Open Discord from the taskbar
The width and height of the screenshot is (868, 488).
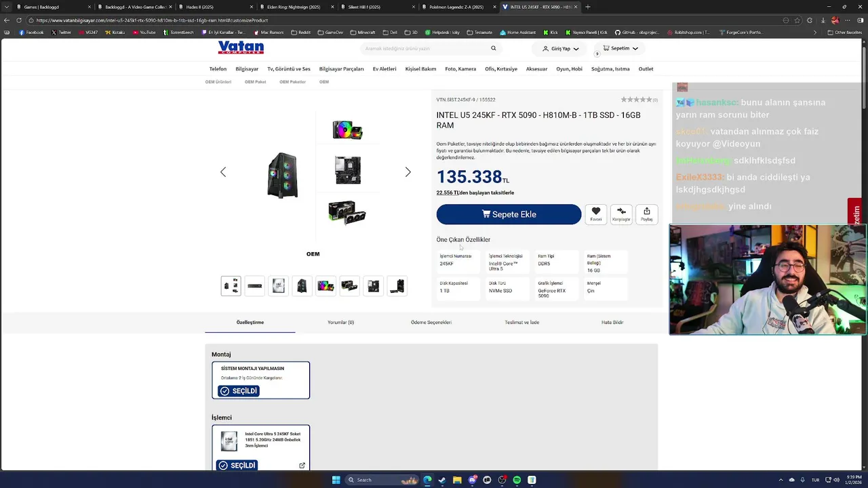point(472,480)
